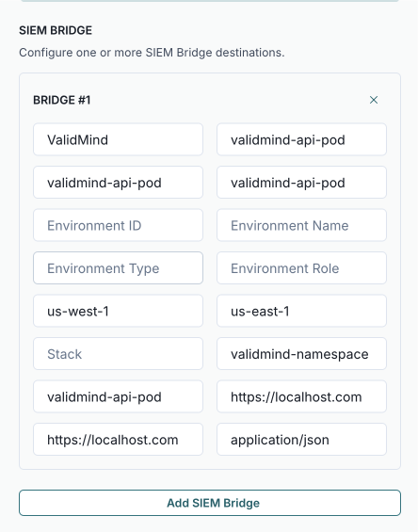The width and height of the screenshot is (418, 532).
Task: Click the Environment ID input field
Action: point(118,225)
